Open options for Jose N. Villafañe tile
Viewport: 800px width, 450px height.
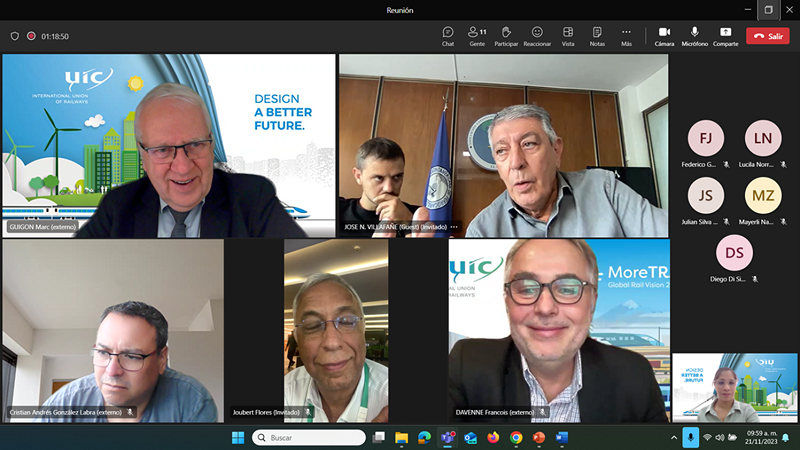click(x=453, y=227)
